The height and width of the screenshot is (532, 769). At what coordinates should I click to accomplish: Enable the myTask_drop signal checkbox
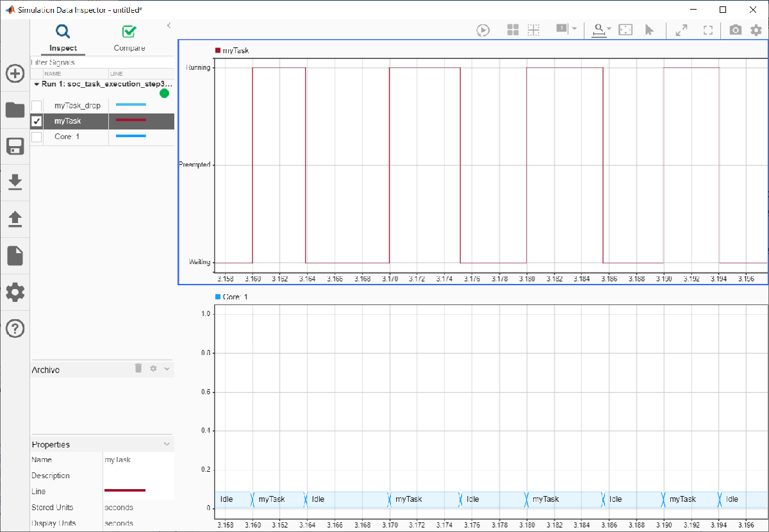(x=37, y=106)
